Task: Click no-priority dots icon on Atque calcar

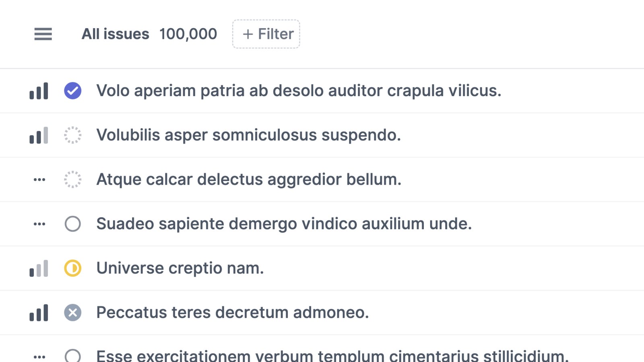Action: click(39, 180)
